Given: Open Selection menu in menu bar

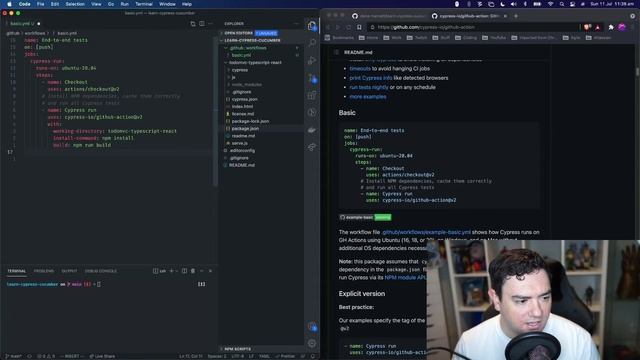Looking at the screenshot, I should (x=75, y=4).
